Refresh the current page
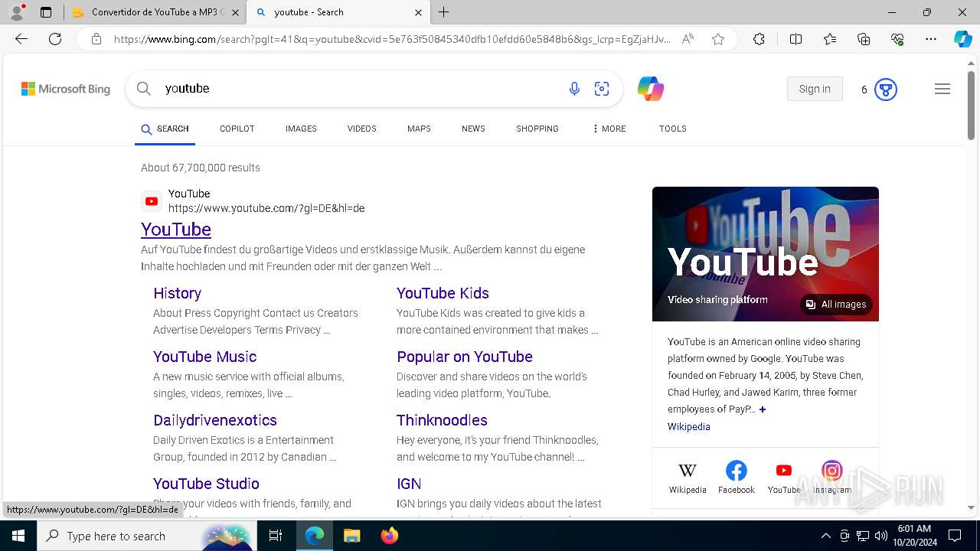The height and width of the screenshot is (551, 980). [55, 39]
